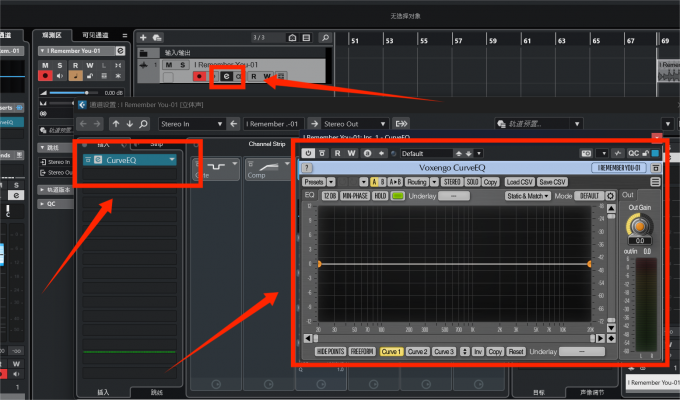Open edit channel settings 'e' on track row
The height and width of the screenshot is (400, 680).
point(226,76)
